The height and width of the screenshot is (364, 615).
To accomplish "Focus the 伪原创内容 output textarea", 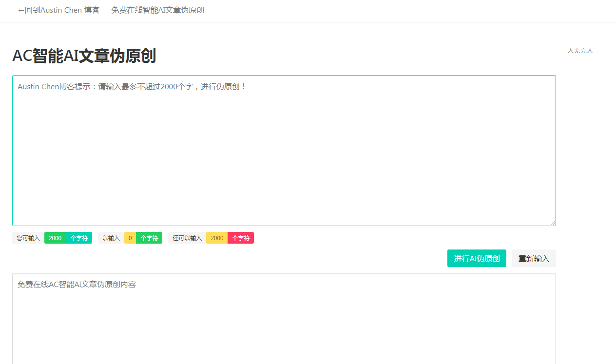I will click(x=284, y=319).
